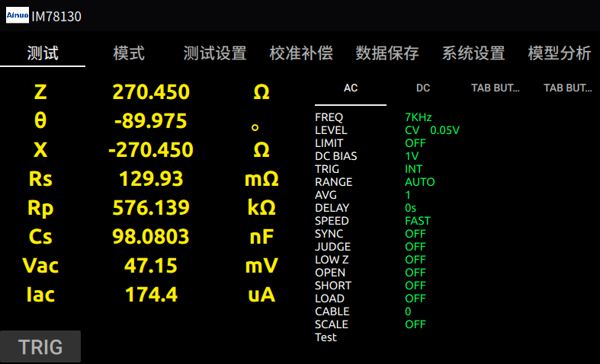Image resolution: width=600 pixels, height=364 pixels.
Task: Select the 系统设置 tab
Action: click(473, 53)
